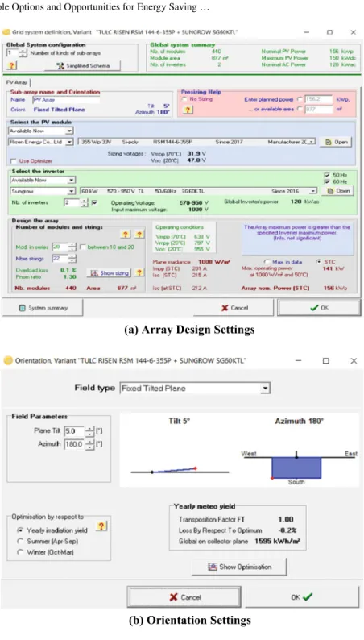Expand the RSM144-6-355P module model dropdown
Screen dimensions: 364x640
(x=312, y=142)
